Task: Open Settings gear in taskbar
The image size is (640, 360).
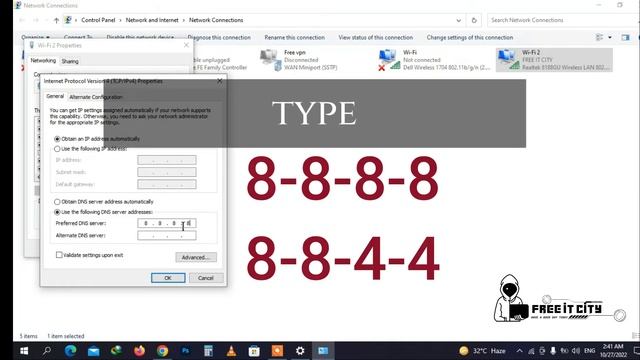Action: pyautogui.click(x=300, y=351)
